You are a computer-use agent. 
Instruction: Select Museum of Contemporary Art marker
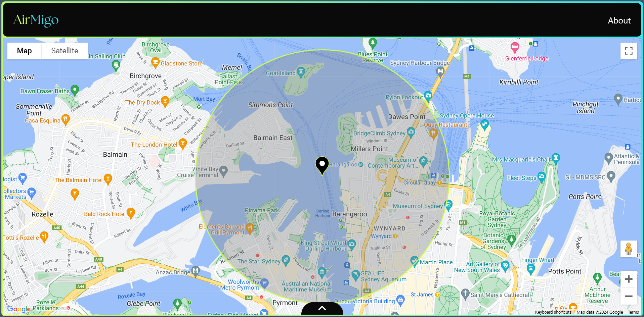423,162
